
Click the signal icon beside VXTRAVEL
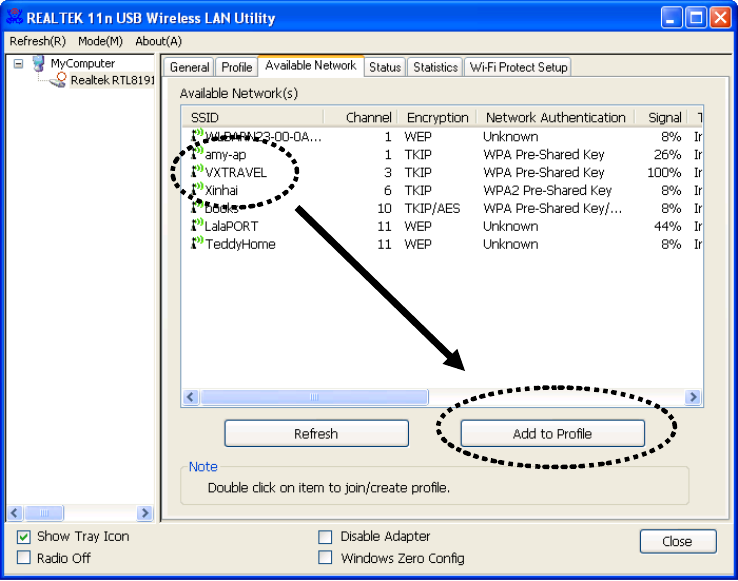(x=197, y=171)
